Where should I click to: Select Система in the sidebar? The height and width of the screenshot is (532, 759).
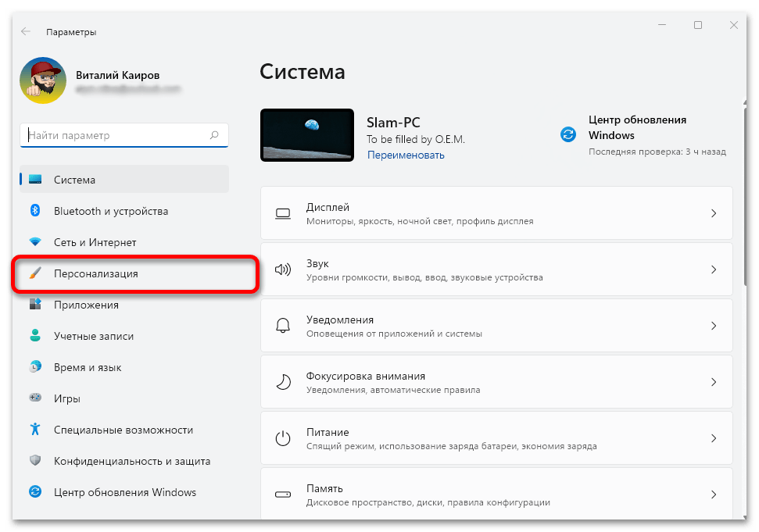pyautogui.click(x=124, y=180)
